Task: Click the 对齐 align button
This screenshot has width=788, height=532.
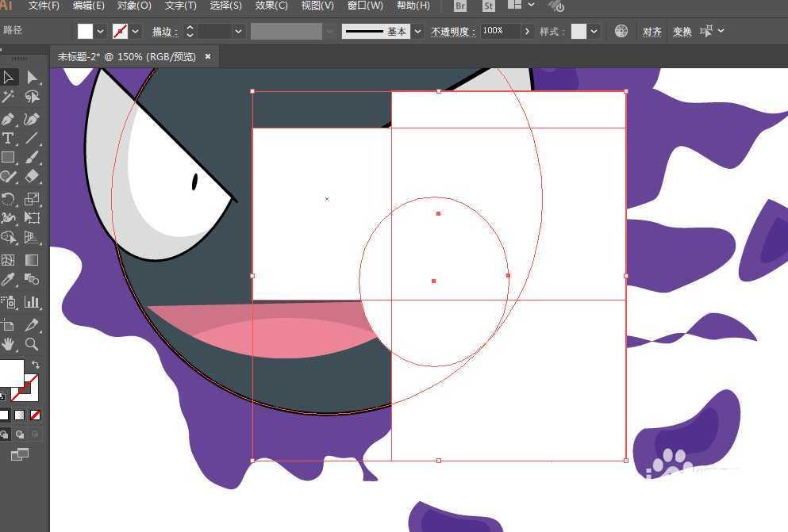Action: click(x=652, y=32)
